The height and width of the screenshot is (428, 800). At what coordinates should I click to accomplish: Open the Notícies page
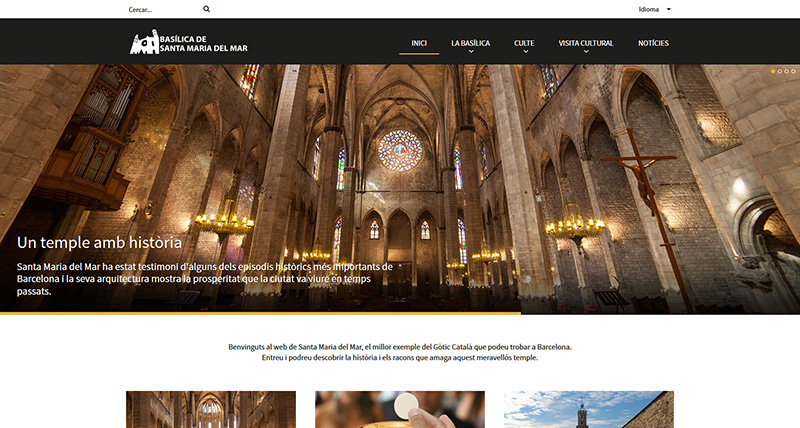[x=653, y=43]
